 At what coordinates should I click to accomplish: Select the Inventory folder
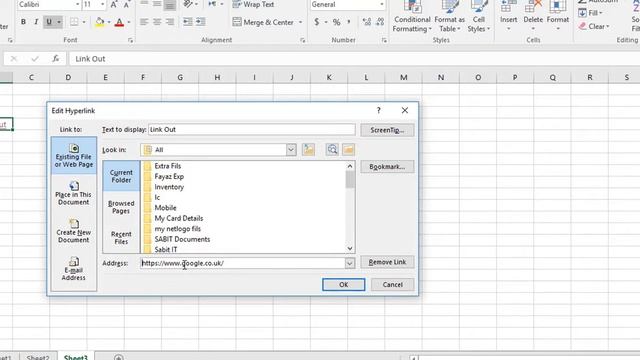169,187
